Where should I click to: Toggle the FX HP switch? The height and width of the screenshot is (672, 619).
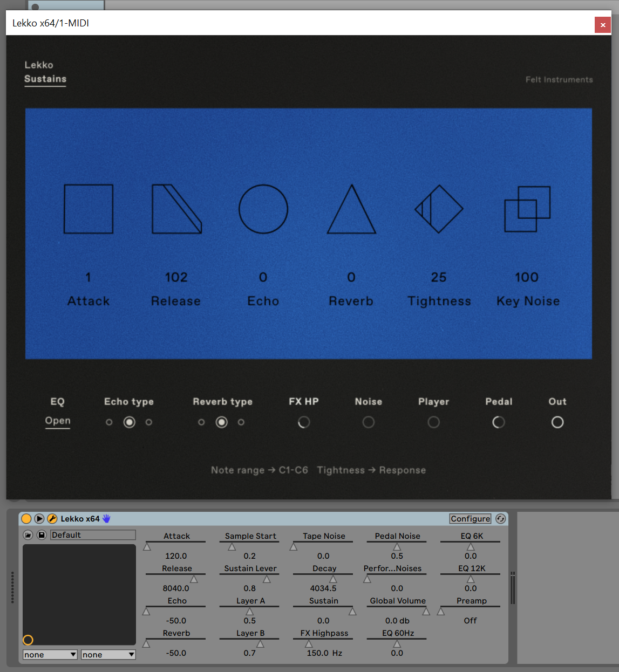pos(304,422)
